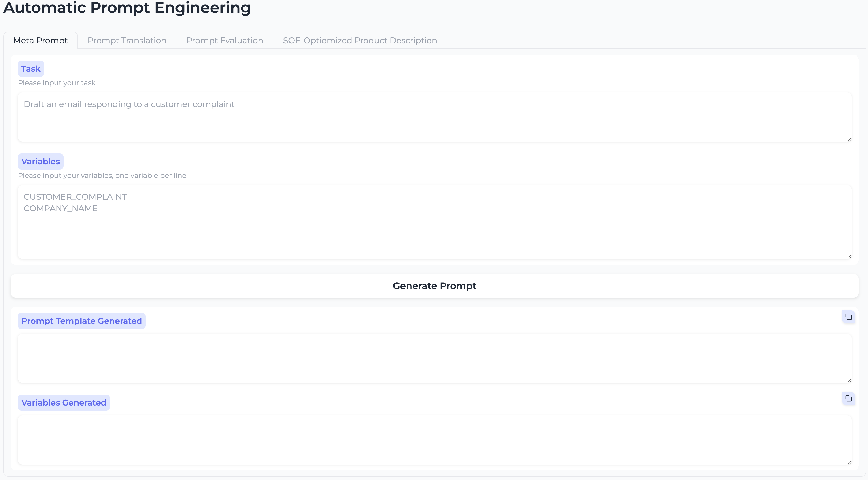Click the Prompt Template Generated output box
The width and height of the screenshot is (868, 480).
[x=434, y=358]
